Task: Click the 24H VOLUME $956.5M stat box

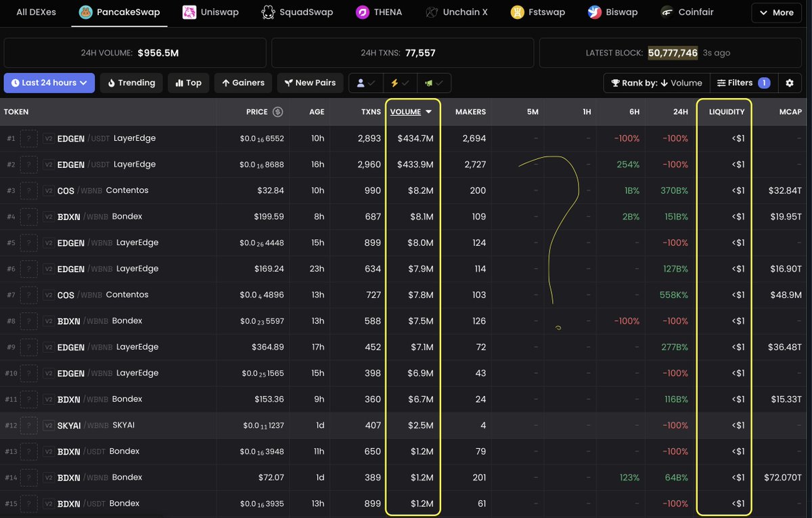Action: (x=135, y=53)
